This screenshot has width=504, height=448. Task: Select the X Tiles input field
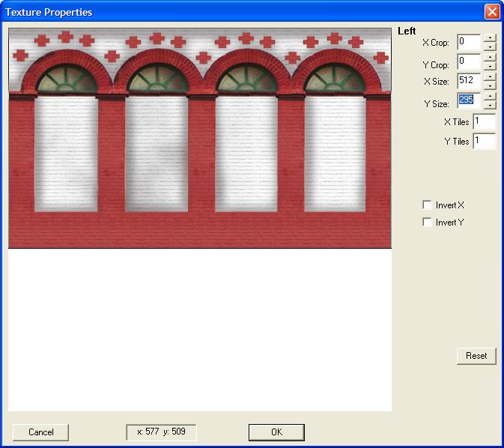click(484, 121)
